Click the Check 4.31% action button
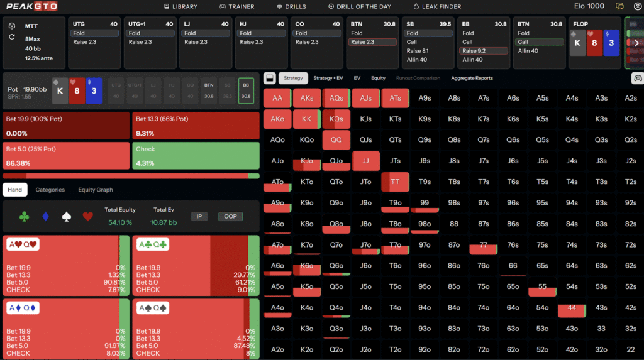 click(x=196, y=156)
